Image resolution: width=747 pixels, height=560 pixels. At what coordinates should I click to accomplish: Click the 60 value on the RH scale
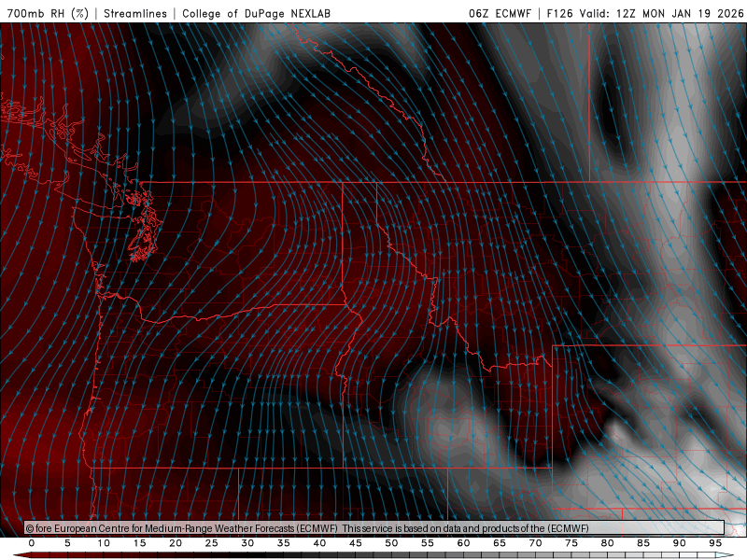[463, 543]
